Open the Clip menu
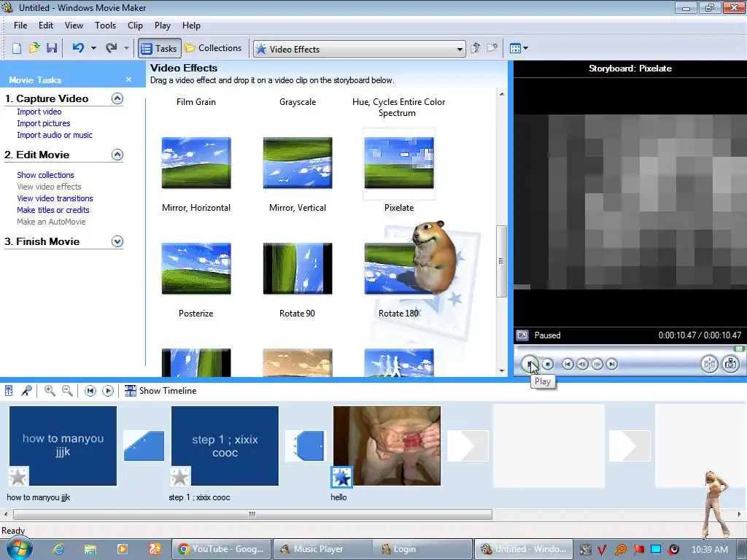Screen dimensions: 747x560 click(x=135, y=26)
